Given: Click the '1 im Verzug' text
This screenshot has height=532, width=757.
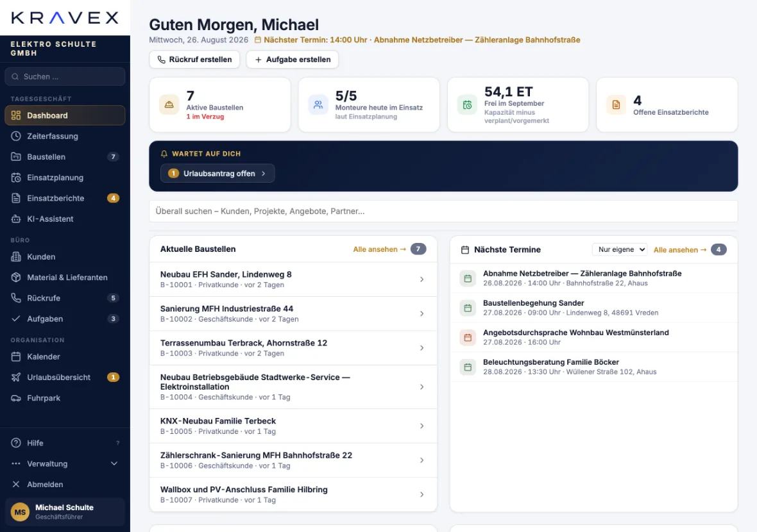Looking at the screenshot, I should pyautogui.click(x=205, y=117).
